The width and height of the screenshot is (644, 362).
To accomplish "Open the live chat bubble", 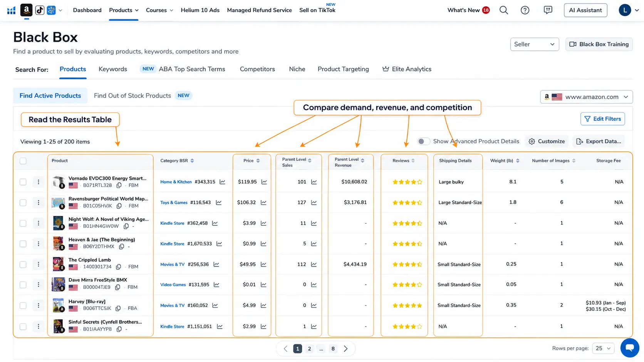I will (x=630, y=348).
